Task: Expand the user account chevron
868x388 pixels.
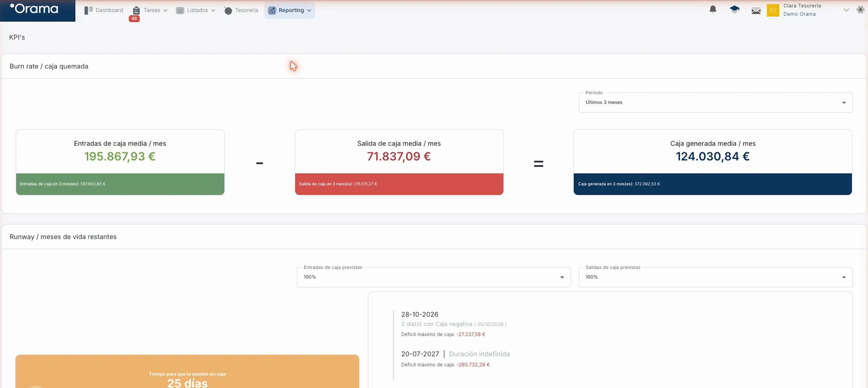Action: pyautogui.click(x=846, y=10)
